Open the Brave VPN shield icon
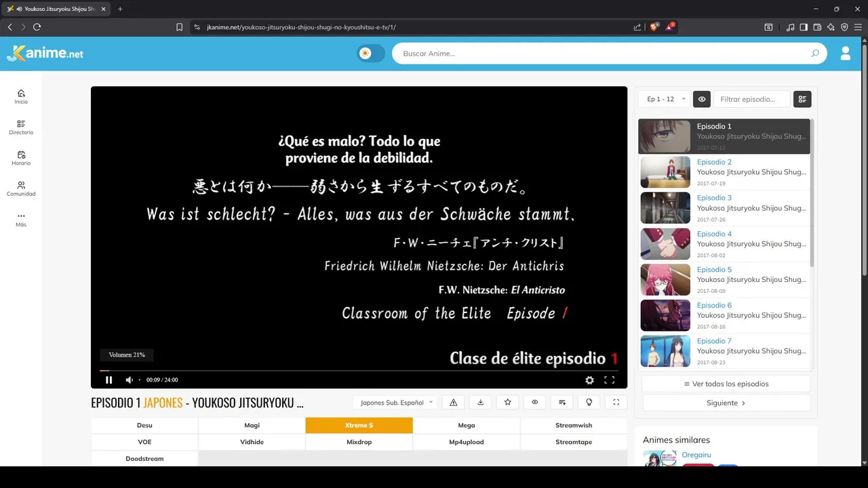Image resolution: width=868 pixels, height=488 pixels. (844, 27)
